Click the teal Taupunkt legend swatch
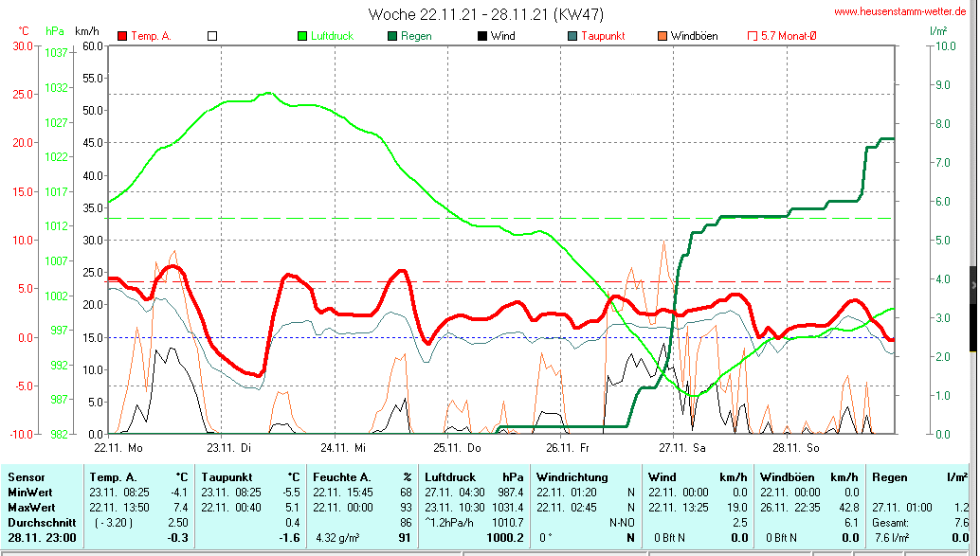Image resolution: width=980 pixels, height=556 pixels. 572,36
